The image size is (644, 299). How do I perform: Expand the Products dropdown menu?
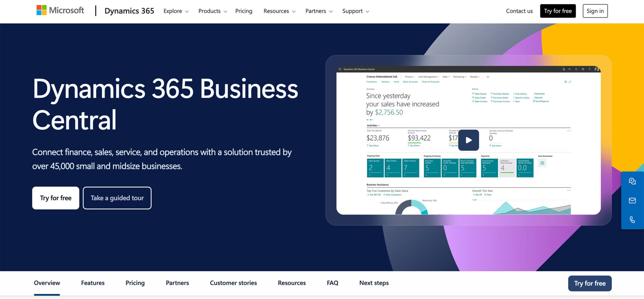(x=213, y=11)
